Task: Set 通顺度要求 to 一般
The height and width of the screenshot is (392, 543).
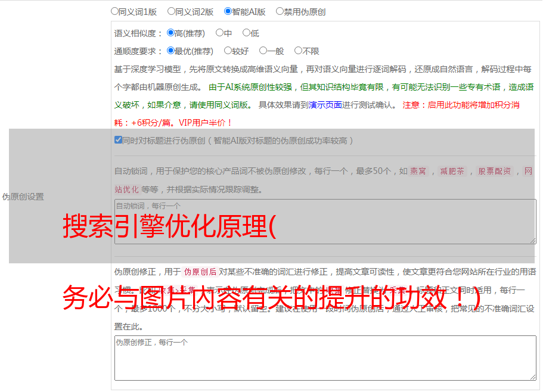Action: [x=263, y=51]
